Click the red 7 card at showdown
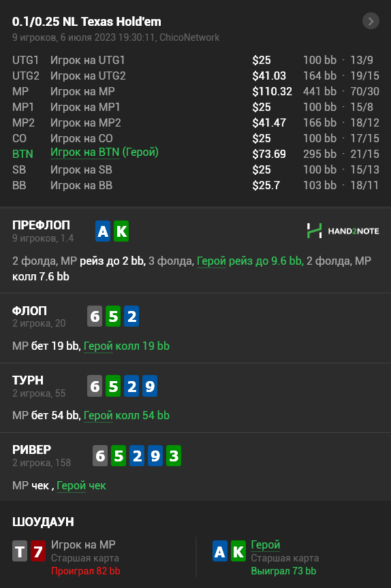This screenshot has width=391, height=588. [38, 551]
